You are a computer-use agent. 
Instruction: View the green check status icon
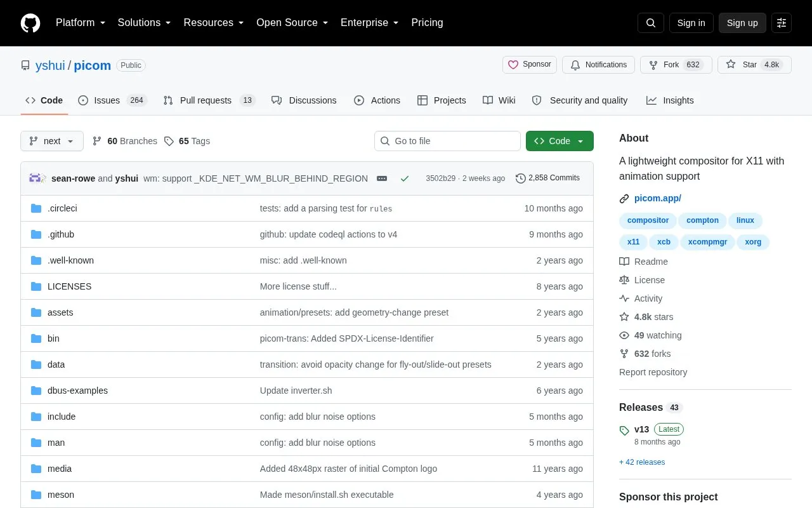[405, 178]
